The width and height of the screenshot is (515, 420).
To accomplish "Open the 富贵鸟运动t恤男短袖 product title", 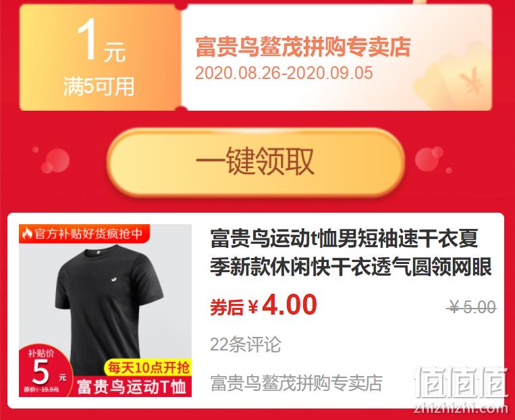I will click(351, 253).
